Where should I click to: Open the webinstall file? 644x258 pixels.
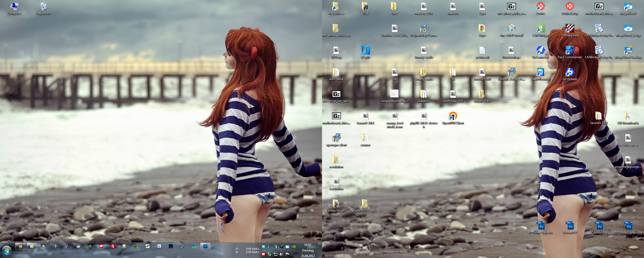click(482, 52)
